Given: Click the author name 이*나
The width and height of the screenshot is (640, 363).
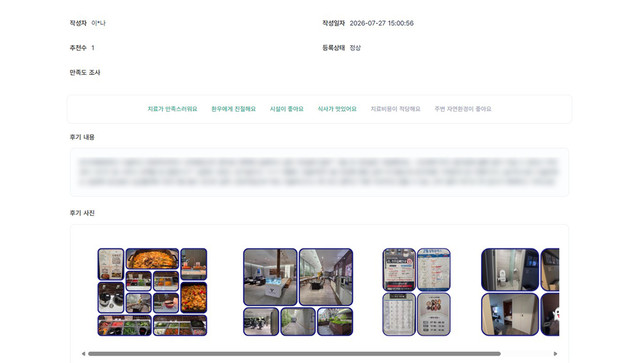Looking at the screenshot, I should pos(98,23).
